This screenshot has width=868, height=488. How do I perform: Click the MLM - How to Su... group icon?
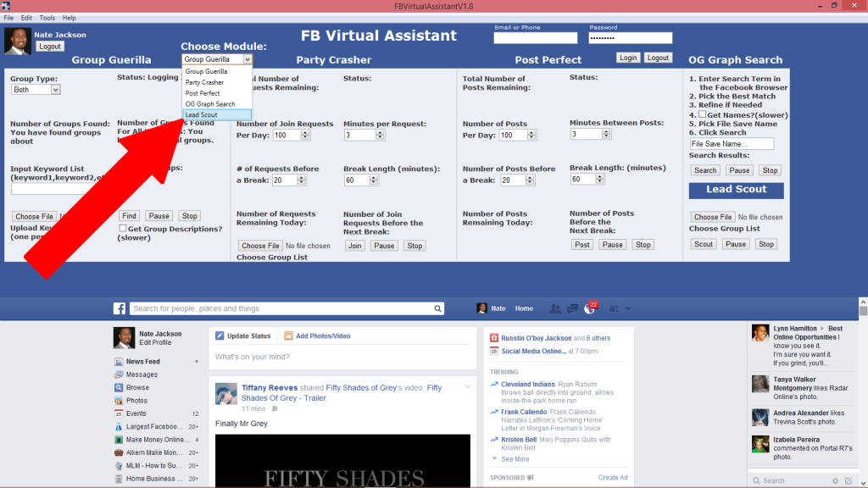point(119,465)
